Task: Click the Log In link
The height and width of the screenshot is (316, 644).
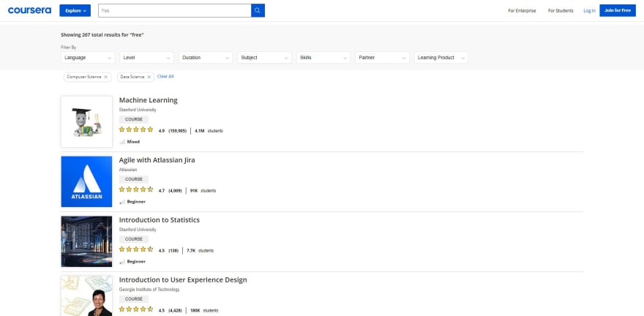Action: 589,11
